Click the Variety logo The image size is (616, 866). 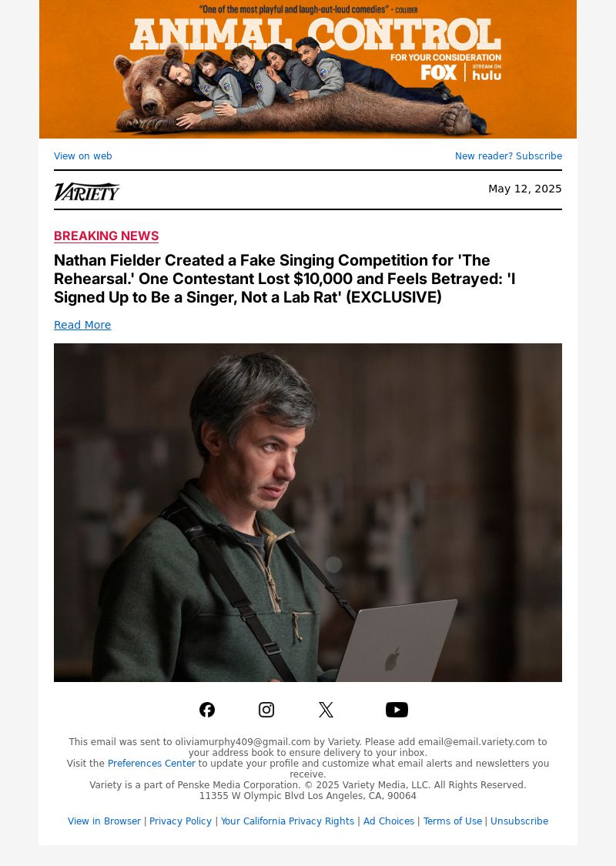[87, 192]
